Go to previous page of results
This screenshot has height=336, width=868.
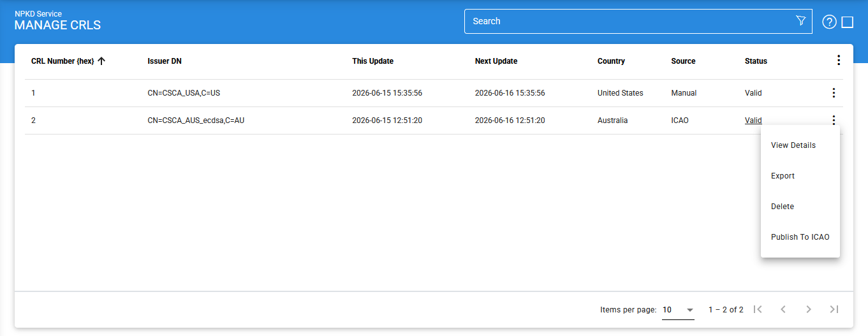tap(783, 309)
